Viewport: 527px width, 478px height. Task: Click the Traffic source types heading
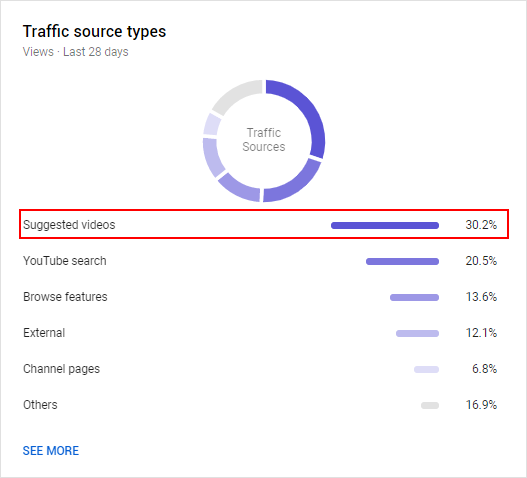coord(94,32)
